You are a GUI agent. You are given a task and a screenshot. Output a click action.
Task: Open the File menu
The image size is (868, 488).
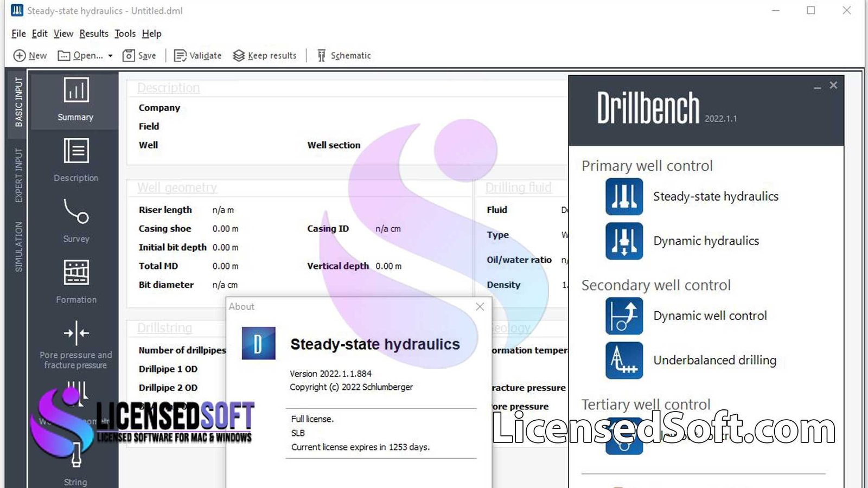[18, 34]
